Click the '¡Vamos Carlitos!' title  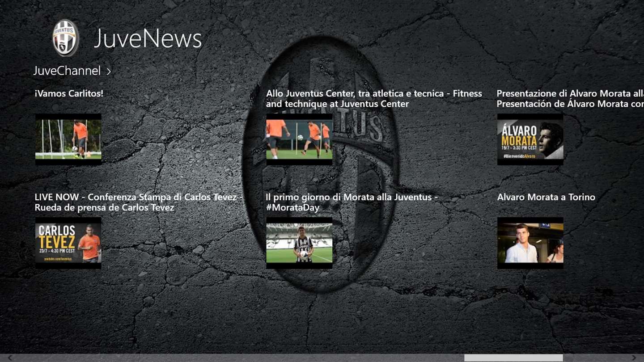[x=69, y=93]
